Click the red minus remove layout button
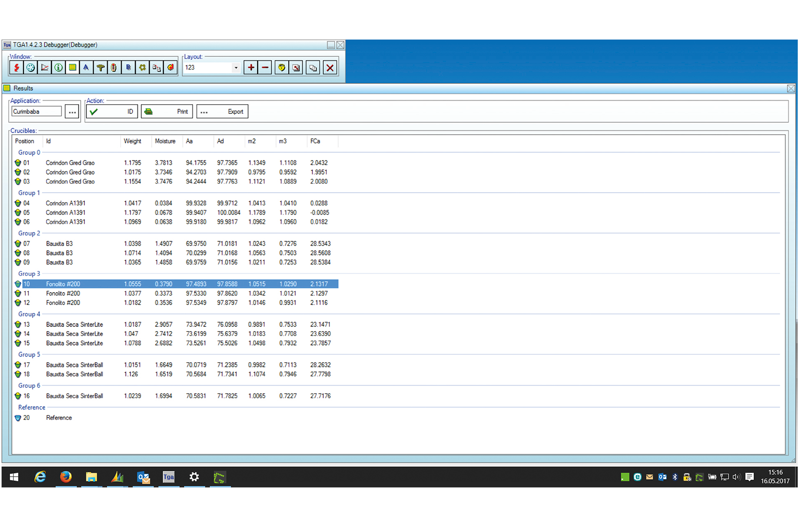 (x=265, y=67)
